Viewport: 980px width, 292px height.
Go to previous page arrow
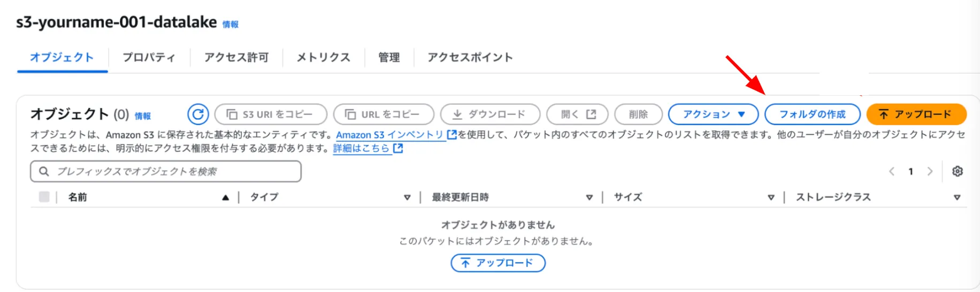click(892, 171)
